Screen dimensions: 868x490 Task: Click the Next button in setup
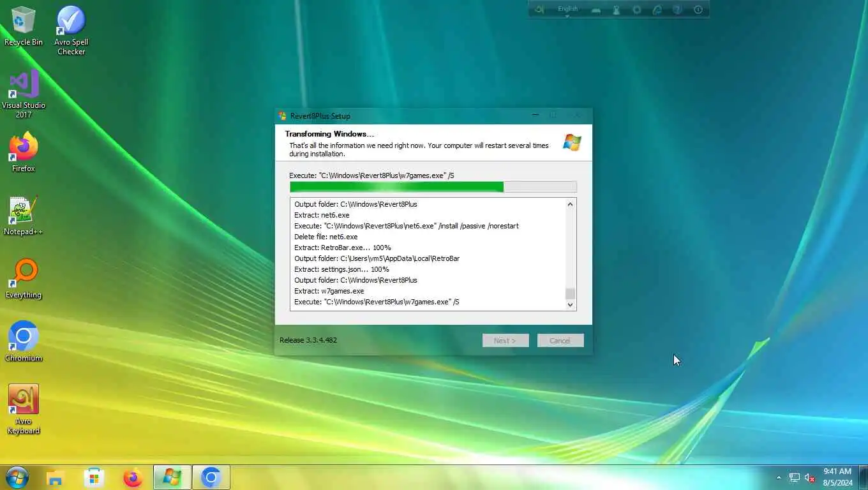click(x=505, y=340)
